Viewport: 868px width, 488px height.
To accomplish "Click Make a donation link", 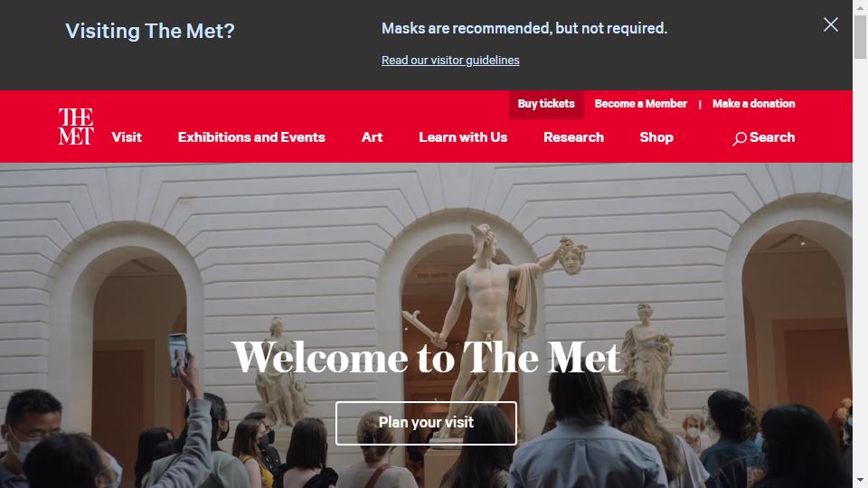I will click(753, 103).
